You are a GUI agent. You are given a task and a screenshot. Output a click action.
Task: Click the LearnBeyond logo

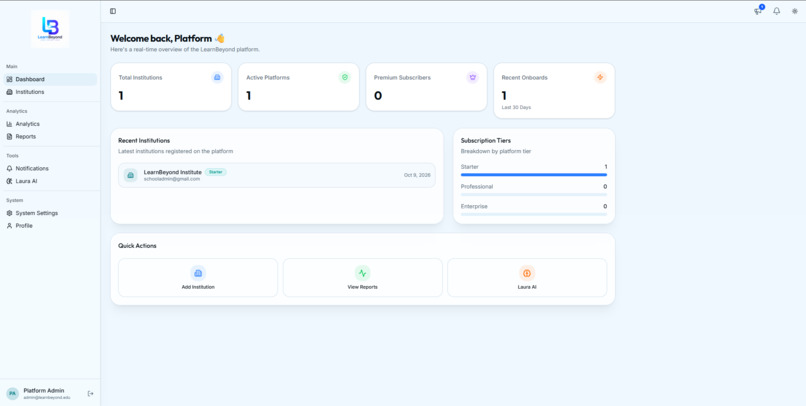click(50, 29)
